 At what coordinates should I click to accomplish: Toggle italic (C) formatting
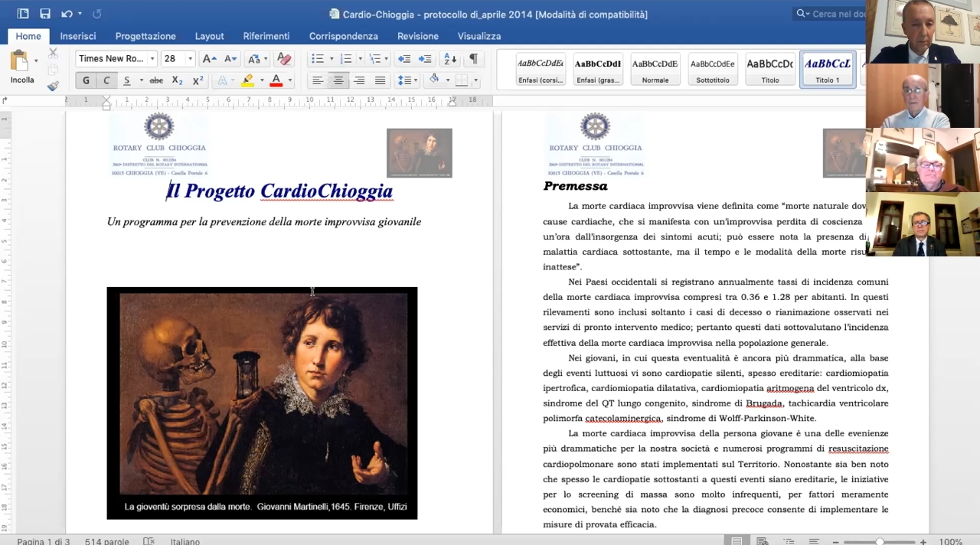click(x=106, y=80)
